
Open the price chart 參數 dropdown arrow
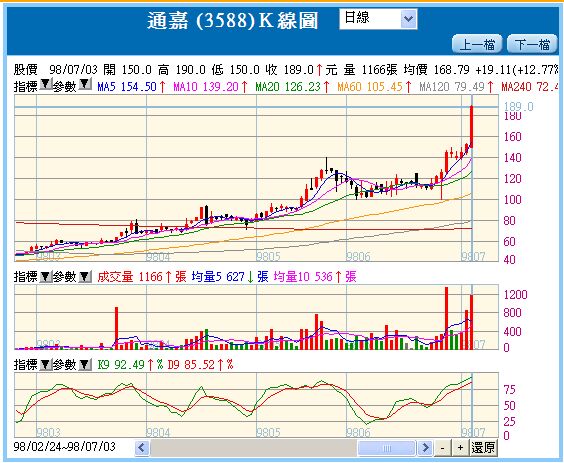(x=85, y=85)
